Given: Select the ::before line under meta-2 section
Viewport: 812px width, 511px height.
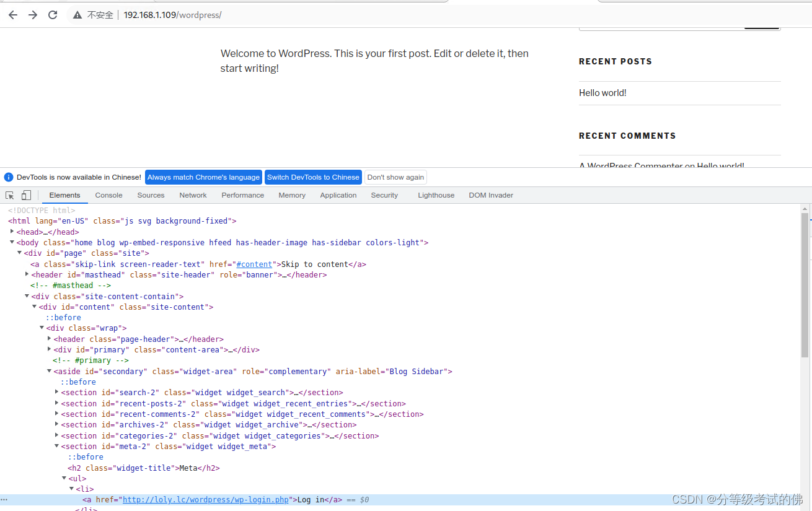Looking at the screenshot, I should (86, 457).
